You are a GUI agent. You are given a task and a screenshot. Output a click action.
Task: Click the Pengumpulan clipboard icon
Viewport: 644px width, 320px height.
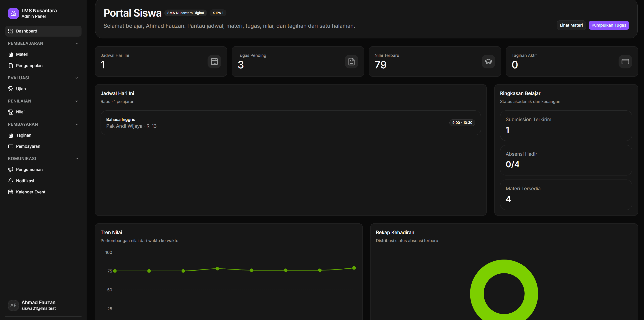pyautogui.click(x=10, y=65)
